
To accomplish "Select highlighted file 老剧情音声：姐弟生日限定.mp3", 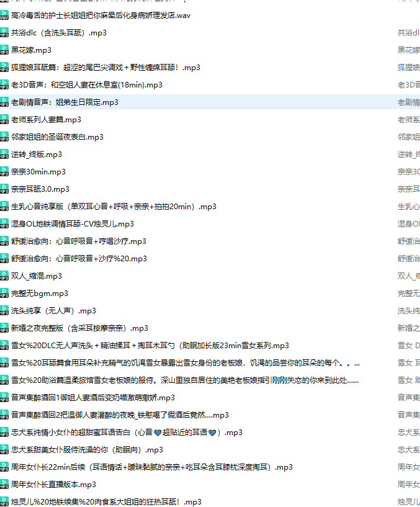I will [x=65, y=102].
